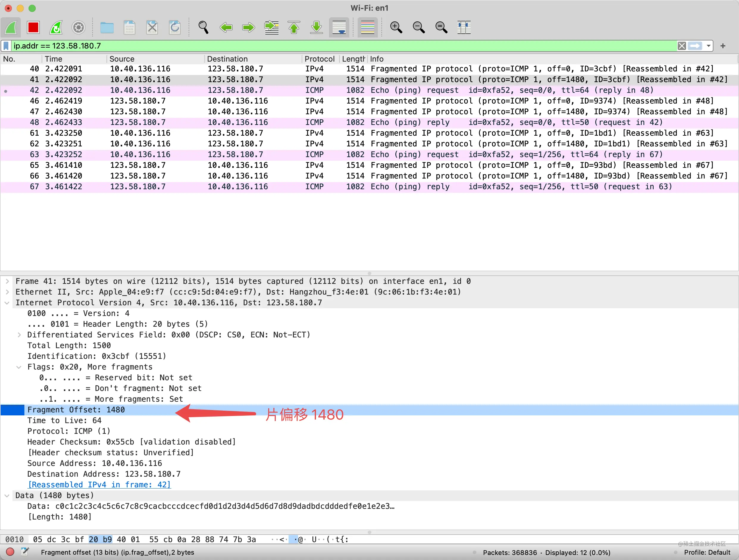Image resolution: width=739 pixels, height=560 pixels.
Task: Follow the Reassembled IPv4 in frame 42 link
Action: 99,485
